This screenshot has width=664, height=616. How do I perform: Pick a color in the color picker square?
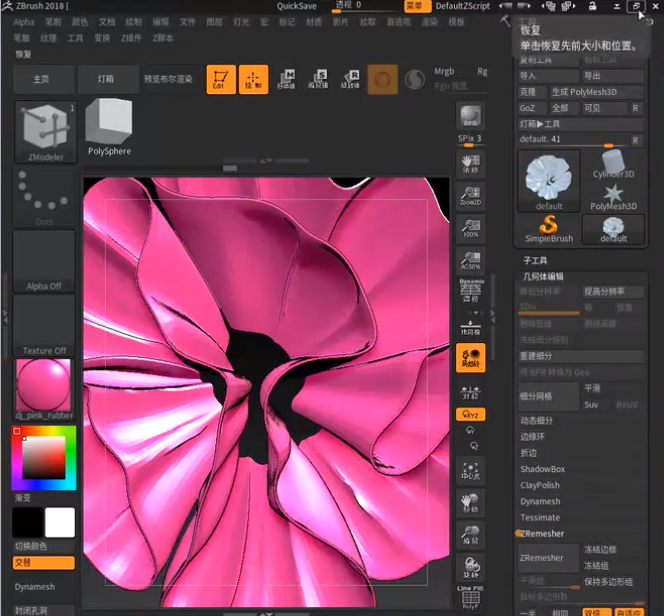point(44,458)
